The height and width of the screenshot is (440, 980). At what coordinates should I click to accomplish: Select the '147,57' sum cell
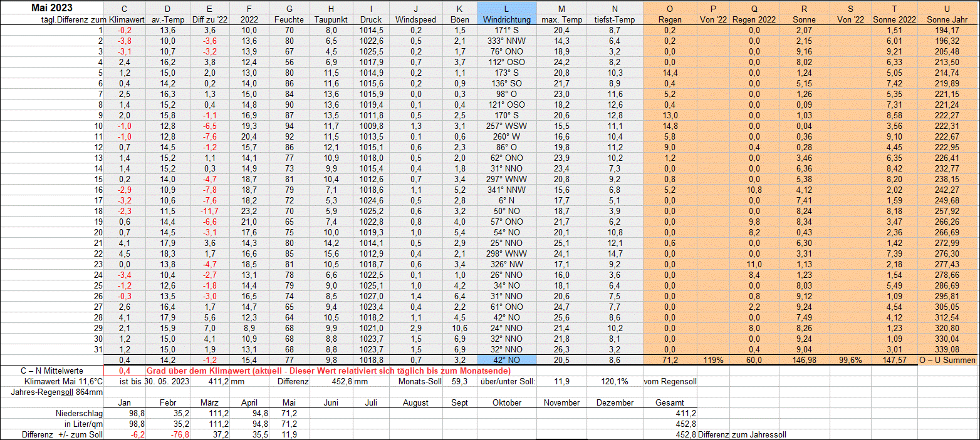(x=894, y=360)
